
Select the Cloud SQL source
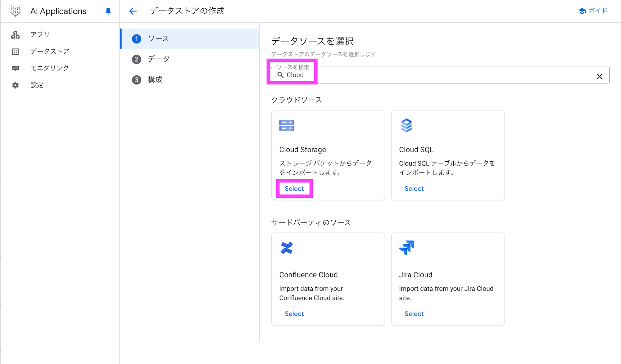coord(414,189)
